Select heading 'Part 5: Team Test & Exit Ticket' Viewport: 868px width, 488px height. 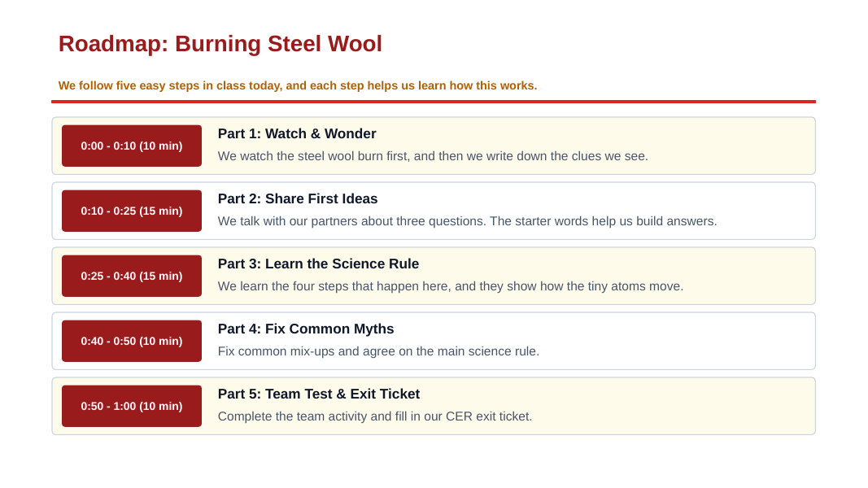(x=319, y=394)
